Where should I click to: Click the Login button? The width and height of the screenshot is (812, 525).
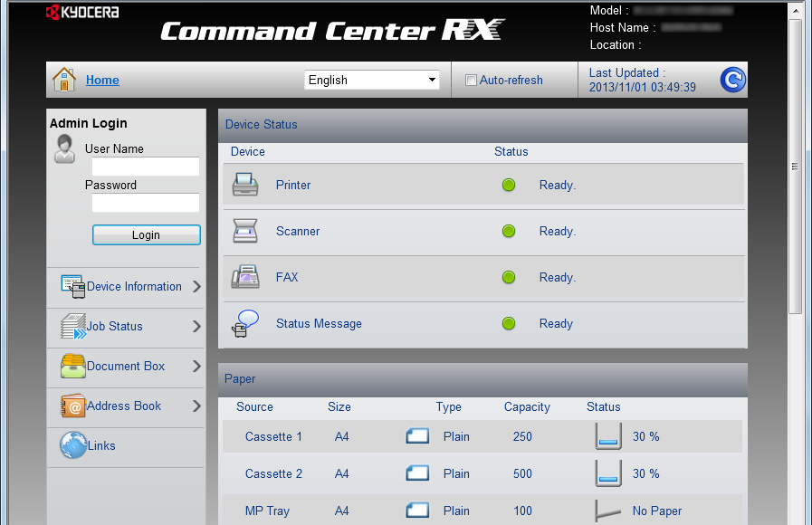click(x=147, y=234)
